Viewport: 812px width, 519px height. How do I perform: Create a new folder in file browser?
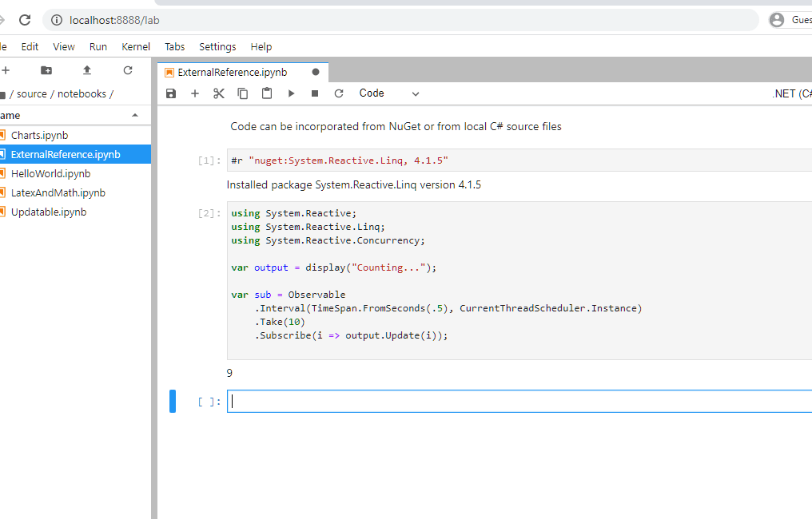46,70
